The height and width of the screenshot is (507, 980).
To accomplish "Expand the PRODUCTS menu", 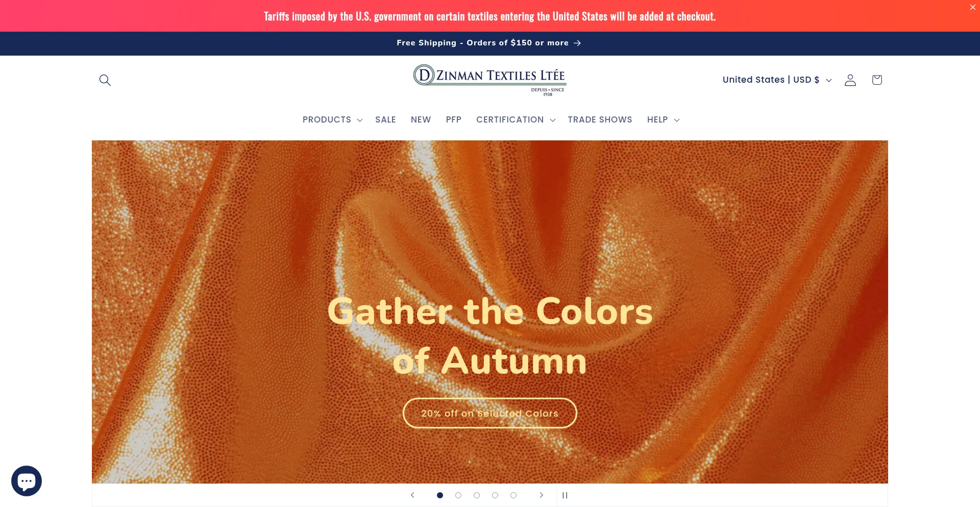I will coord(332,119).
